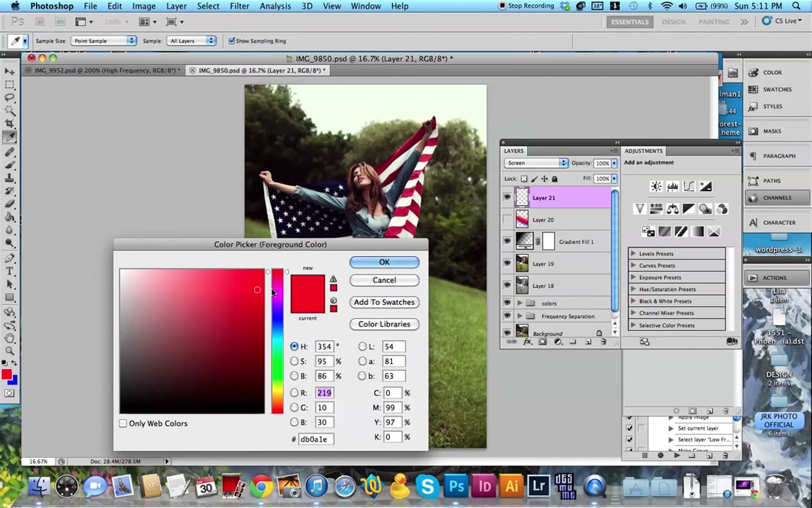Open the Sample Size dropdown
This screenshot has height=508, width=812.
(x=104, y=41)
